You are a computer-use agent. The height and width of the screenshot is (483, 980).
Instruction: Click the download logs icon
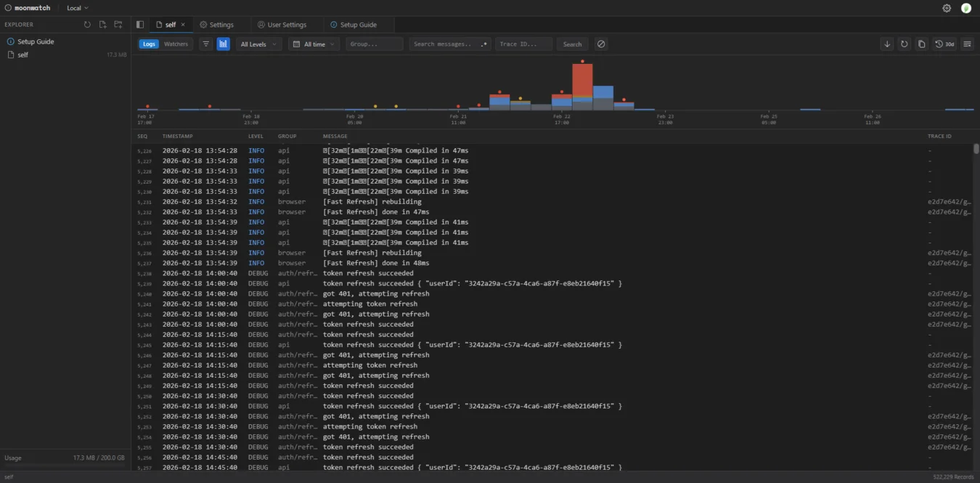point(887,44)
